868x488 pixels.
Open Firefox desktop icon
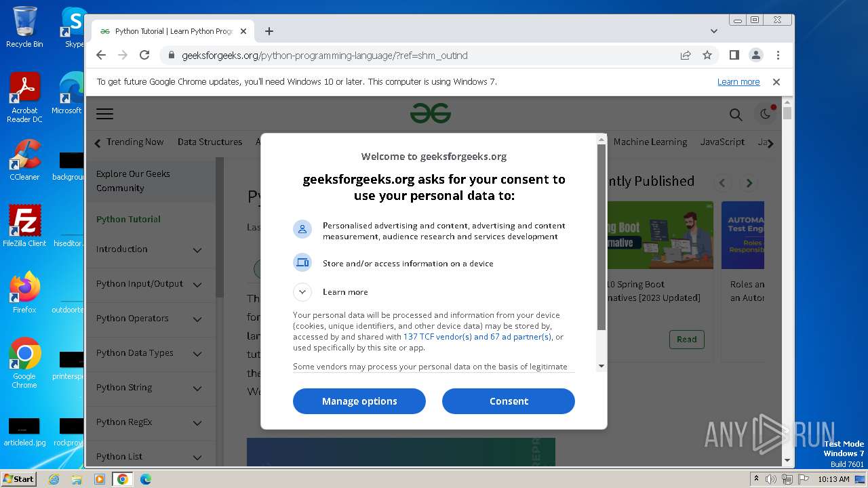24,293
